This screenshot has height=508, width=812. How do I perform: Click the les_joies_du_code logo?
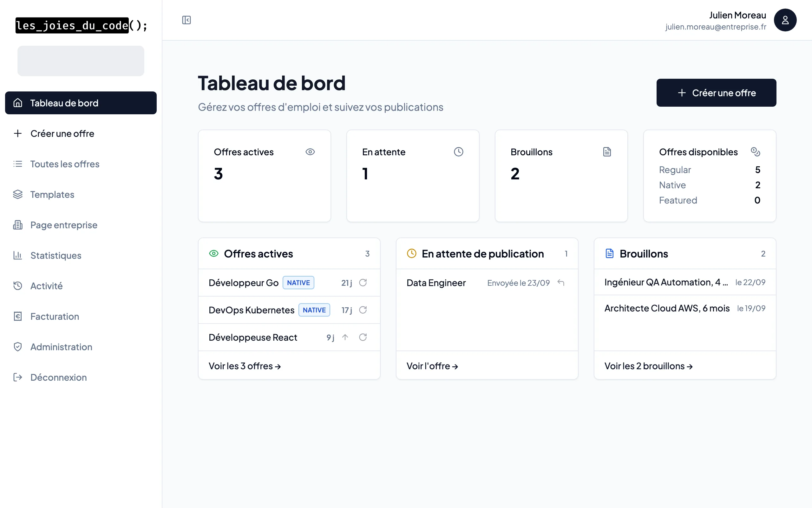coord(82,25)
